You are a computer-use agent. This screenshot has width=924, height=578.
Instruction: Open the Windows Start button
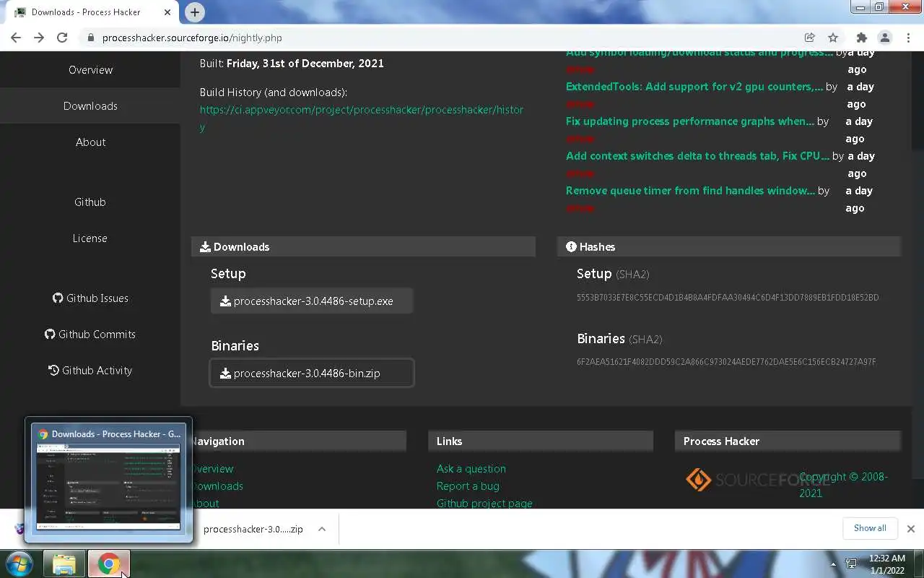(19, 564)
